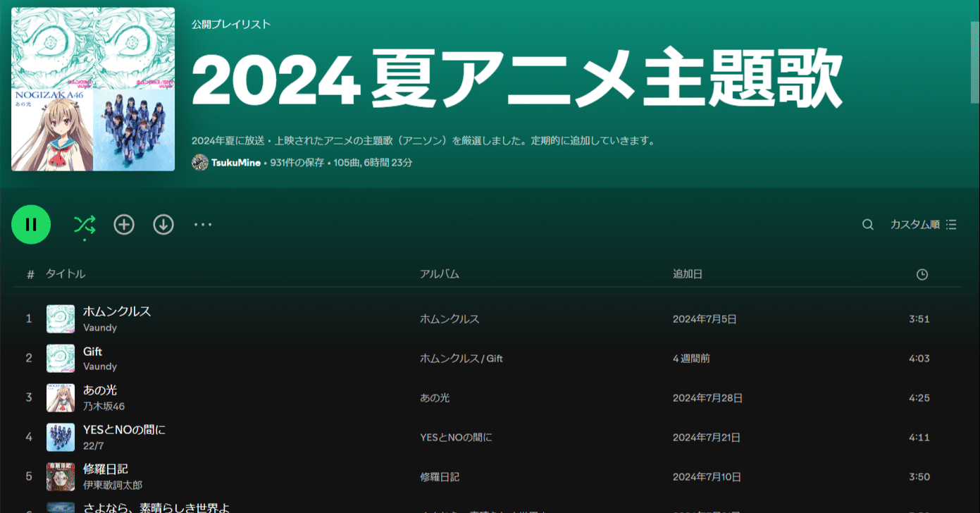Open the TsukuMine profile link
The image size is (980, 513).
pyautogui.click(x=236, y=163)
